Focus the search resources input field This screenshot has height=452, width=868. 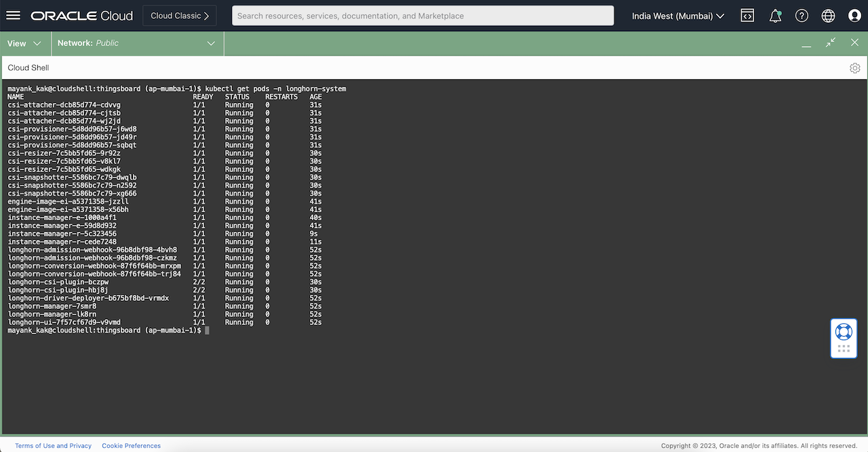[422, 16]
